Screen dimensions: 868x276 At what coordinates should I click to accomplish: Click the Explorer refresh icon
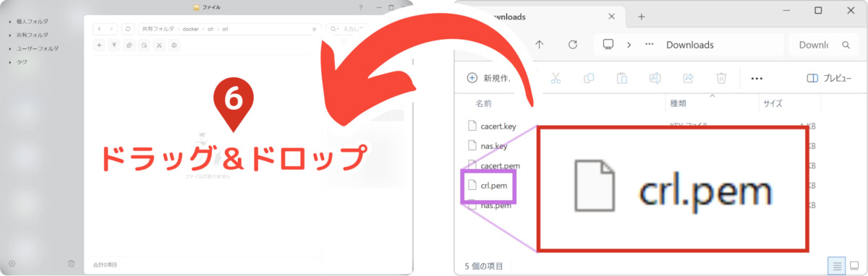[573, 45]
